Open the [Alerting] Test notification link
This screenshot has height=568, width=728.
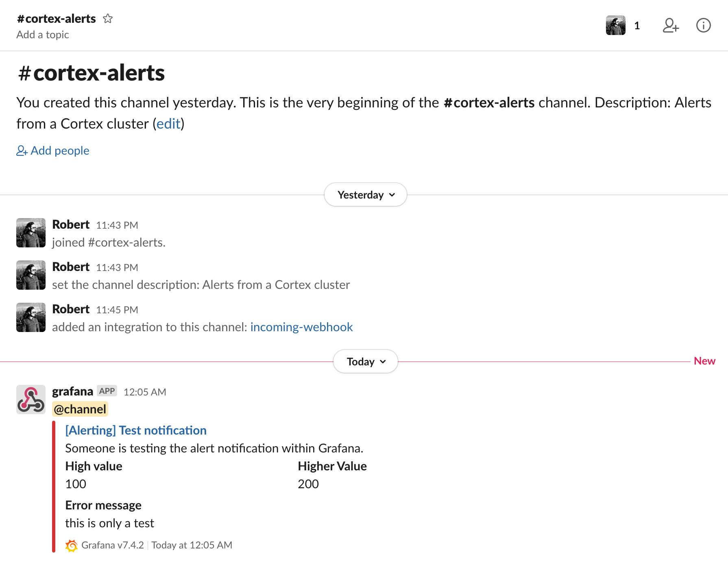pyautogui.click(x=136, y=430)
